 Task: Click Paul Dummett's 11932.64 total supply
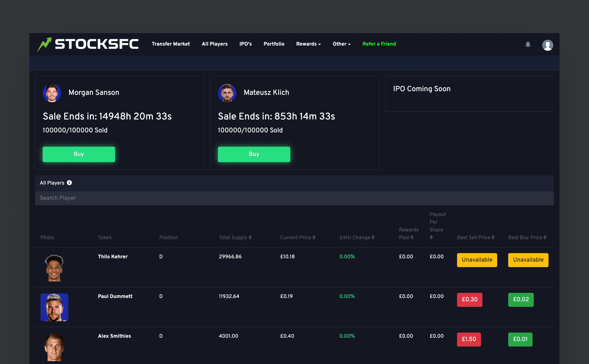pos(229,296)
